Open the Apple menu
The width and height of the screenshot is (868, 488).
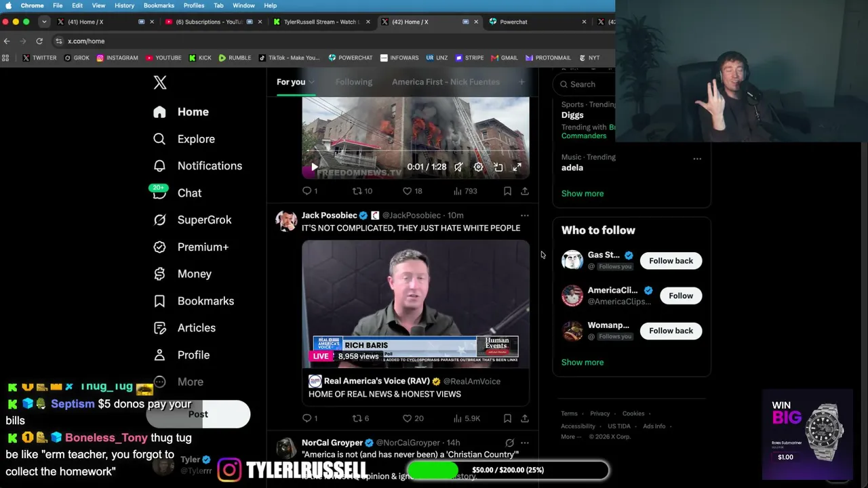point(8,5)
